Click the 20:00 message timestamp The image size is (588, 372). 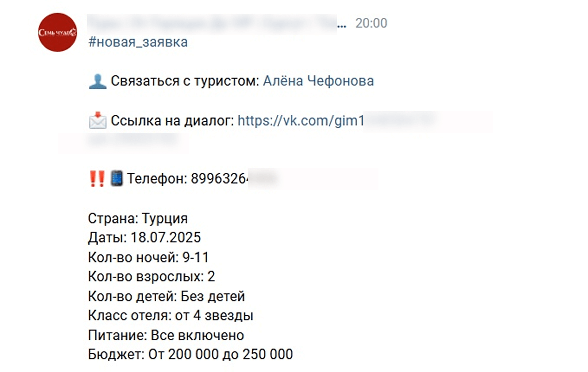tap(371, 23)
